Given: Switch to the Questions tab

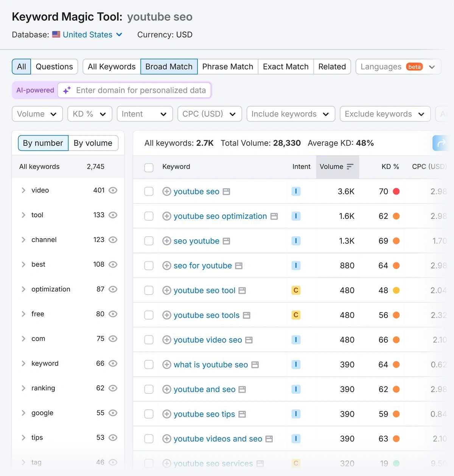Looking at the screenshot, I should pyautogui.click(x=54, y=67).
